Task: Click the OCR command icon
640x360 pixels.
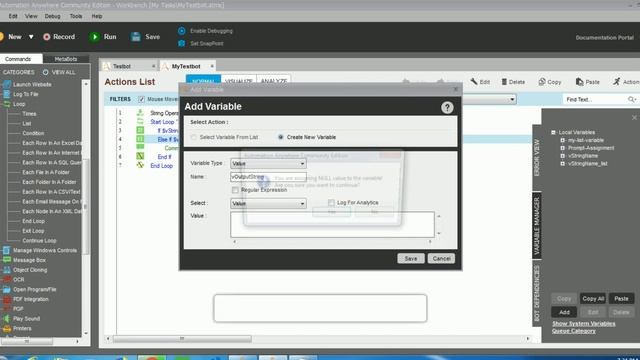Action: click(x=7, y=280)
